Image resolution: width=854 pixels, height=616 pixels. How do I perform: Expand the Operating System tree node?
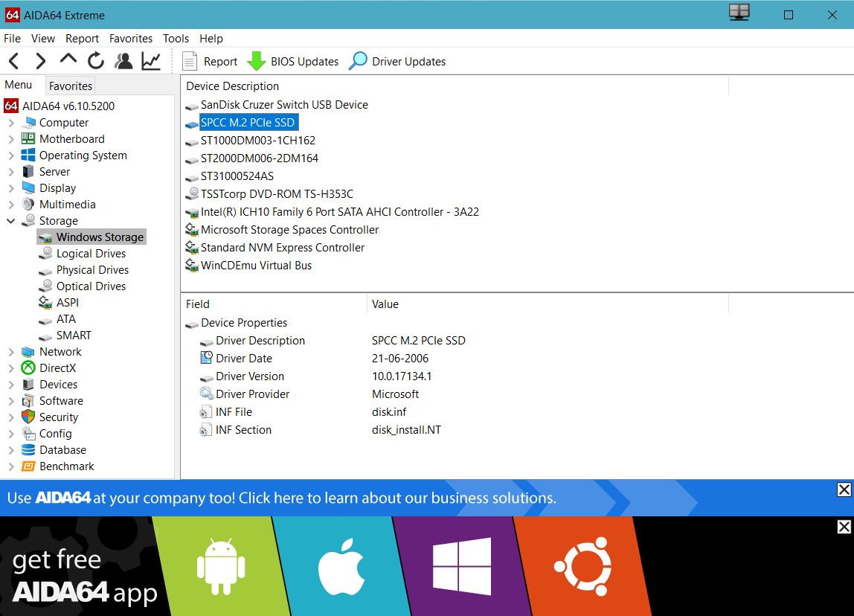11,155
